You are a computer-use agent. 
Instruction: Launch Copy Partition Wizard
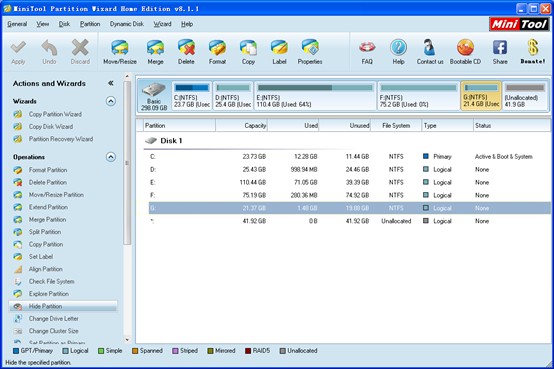tap(55, 114)
